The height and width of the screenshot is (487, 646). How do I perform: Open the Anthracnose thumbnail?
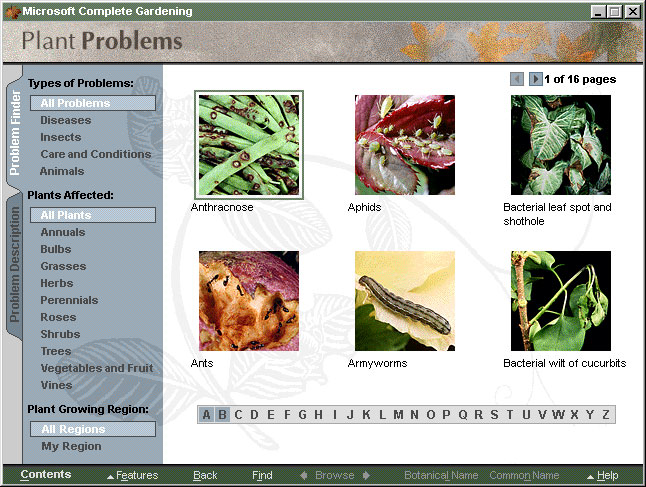249,145
